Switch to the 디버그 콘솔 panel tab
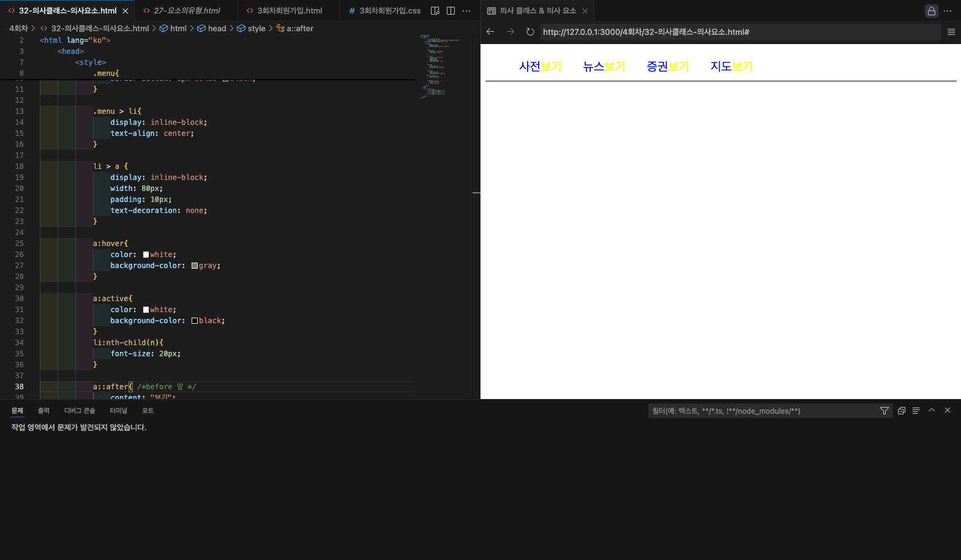Screen dimensions: 961x560 [x=80, y=411]
